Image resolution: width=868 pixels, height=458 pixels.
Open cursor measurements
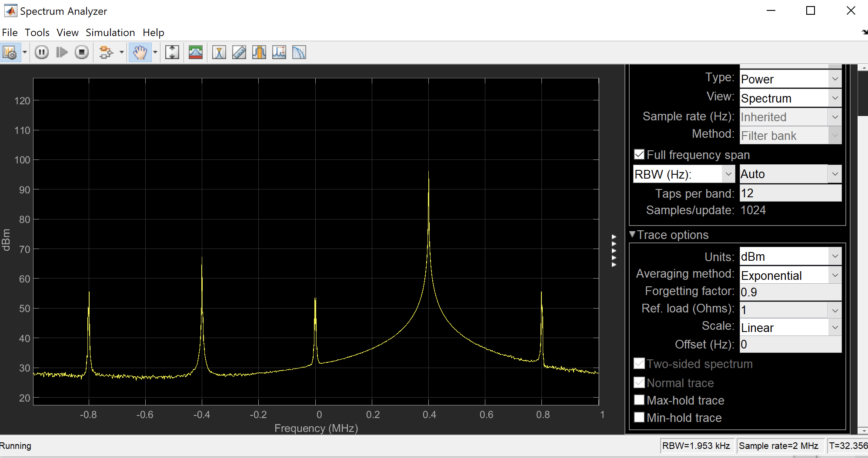(219, 52)
